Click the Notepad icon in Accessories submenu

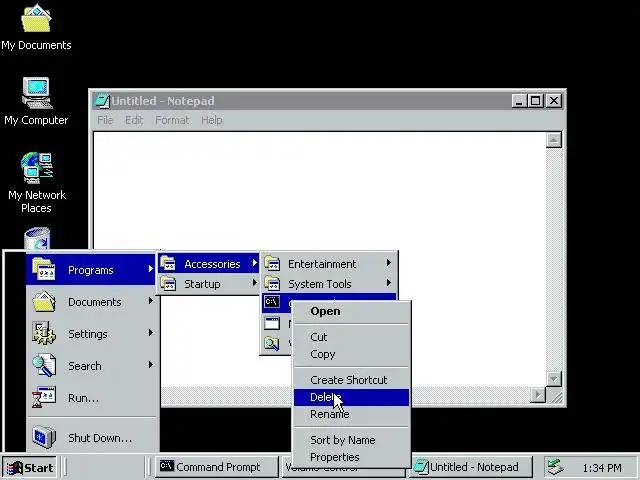272,323
